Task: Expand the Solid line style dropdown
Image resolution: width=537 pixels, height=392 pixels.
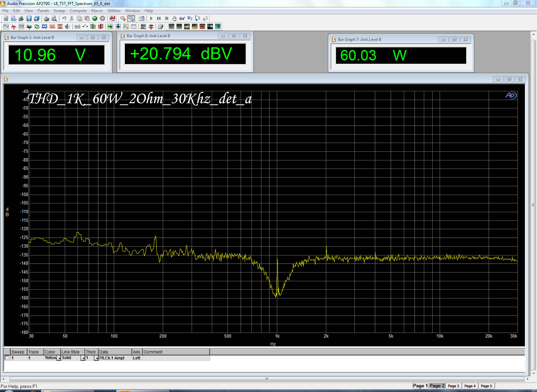Action: pos(83,358)
